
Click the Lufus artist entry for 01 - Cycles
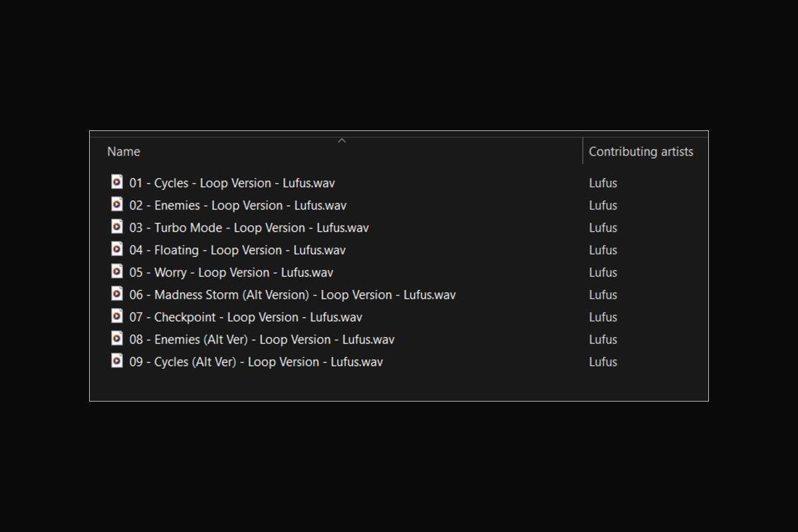[602, 183]
